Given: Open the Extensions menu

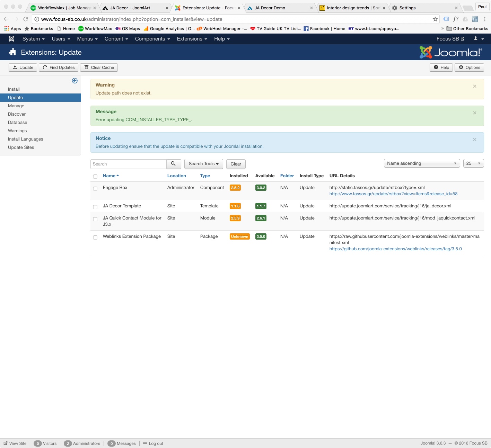Looking at the screenshot, I should 192,39.
